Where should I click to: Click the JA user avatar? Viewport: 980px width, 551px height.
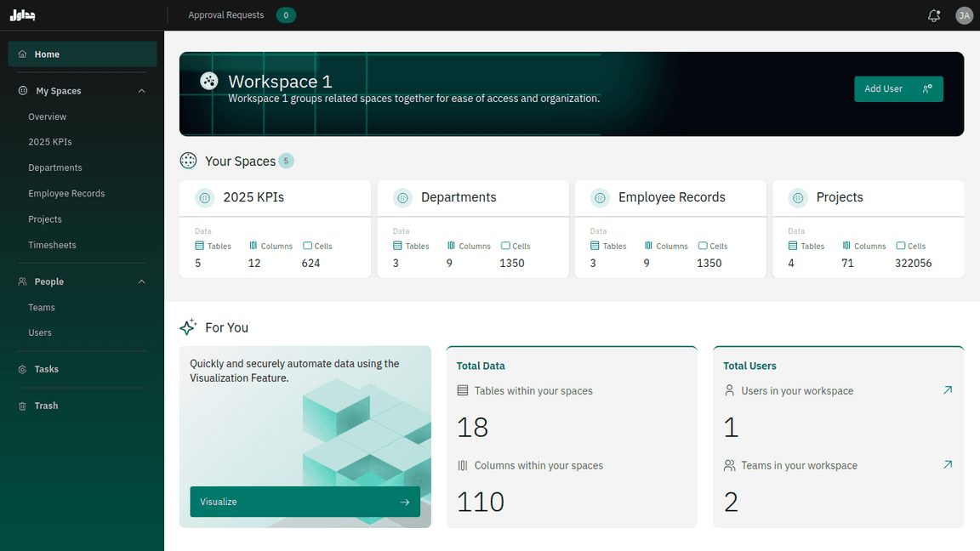point(964,15)
